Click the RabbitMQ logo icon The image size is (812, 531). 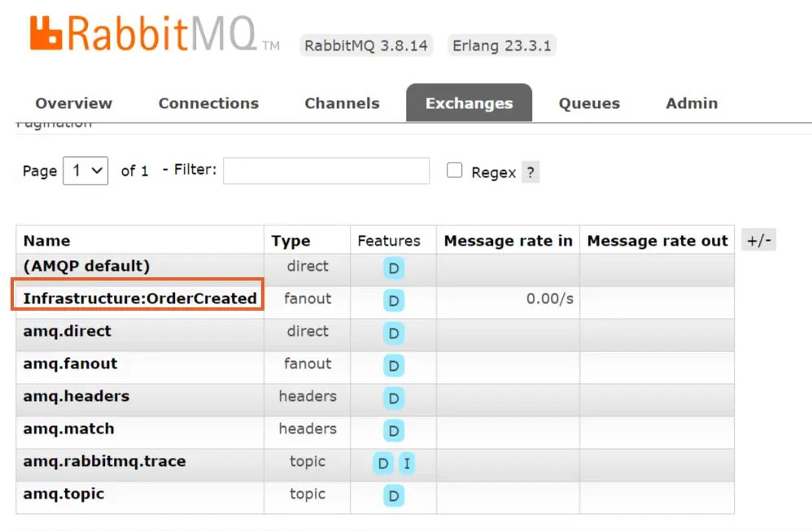tap(46, 33)
